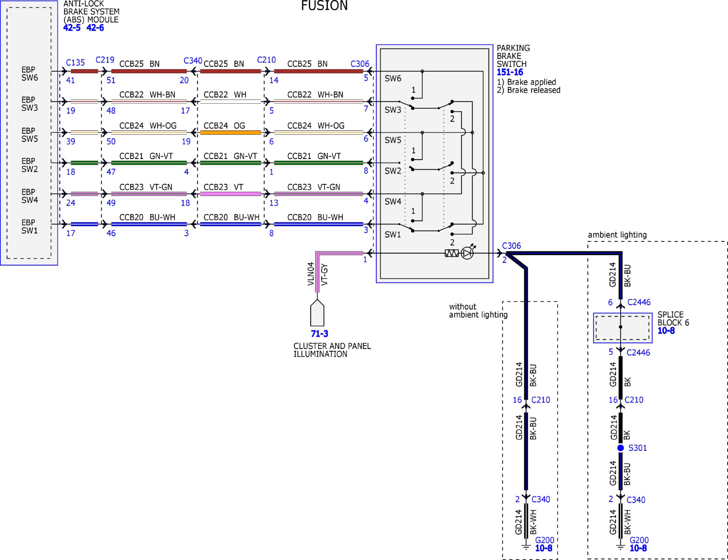Follow the 151-16 link under Parking Brake Switch
This screenshot has height=560, width=728.
coord(510,72)
